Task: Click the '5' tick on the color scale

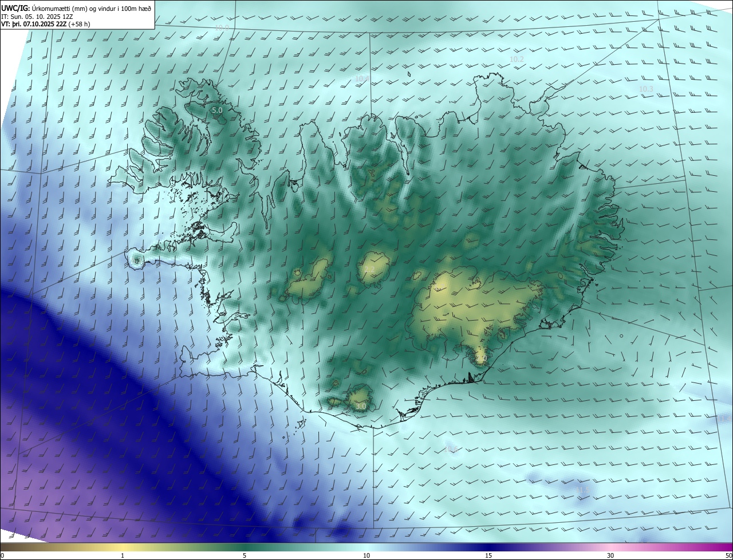Action: [245, 555]
